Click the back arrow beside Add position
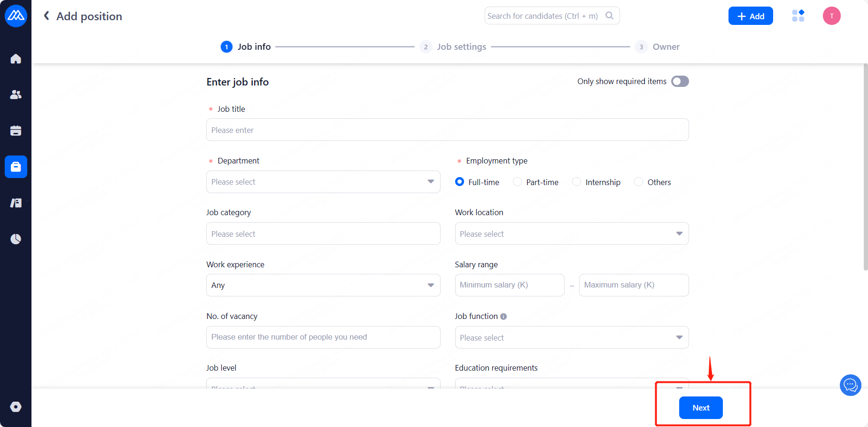The width and height of the screenshot is (868, 427). [x=46, y=16]
